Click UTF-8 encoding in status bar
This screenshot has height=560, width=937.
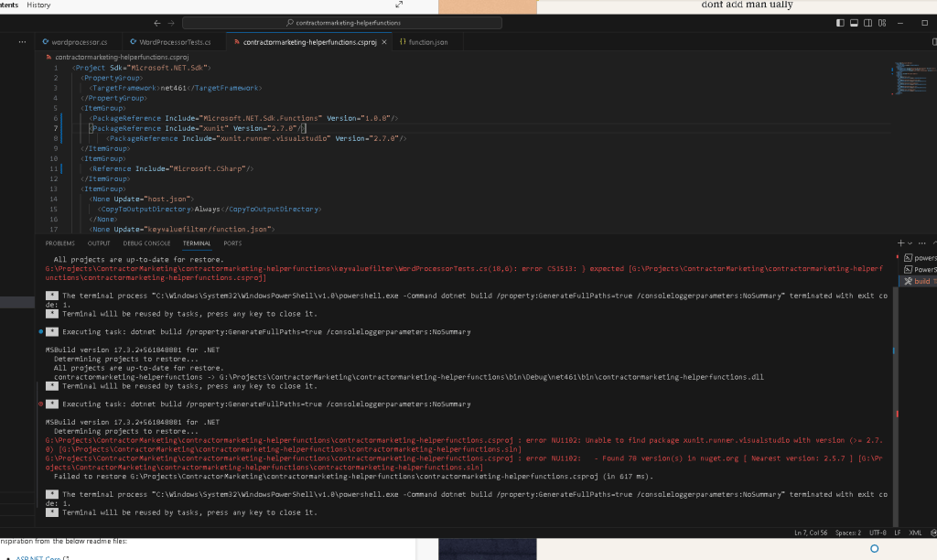878,533
